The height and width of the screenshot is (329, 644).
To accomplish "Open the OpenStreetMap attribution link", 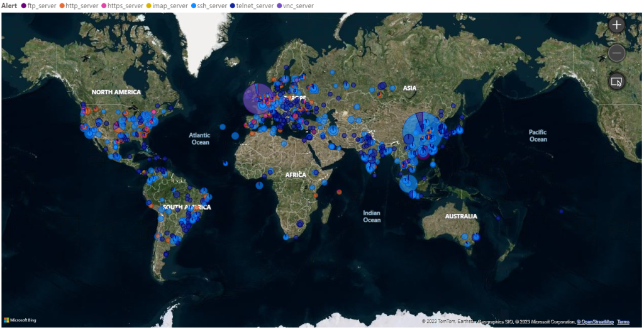I will (596, 321).
